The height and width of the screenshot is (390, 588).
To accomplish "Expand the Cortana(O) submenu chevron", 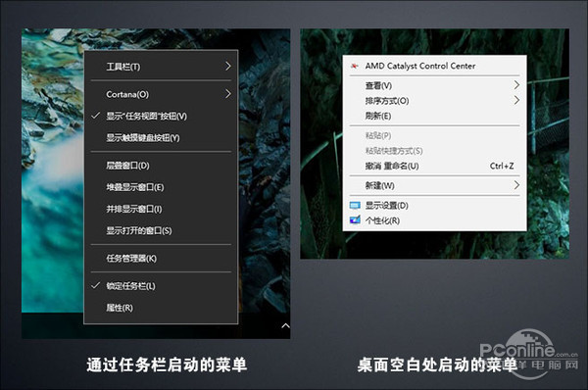I will 227,94.
